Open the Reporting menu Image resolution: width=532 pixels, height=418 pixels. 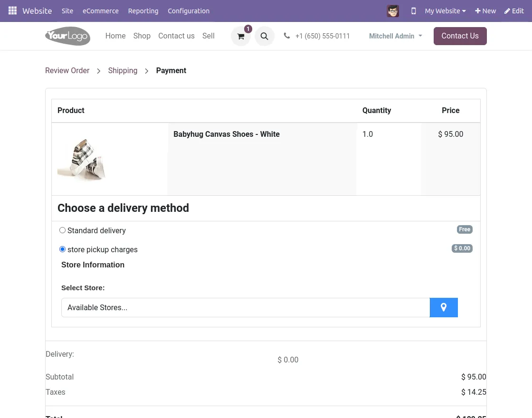click(x=143, y=11)
